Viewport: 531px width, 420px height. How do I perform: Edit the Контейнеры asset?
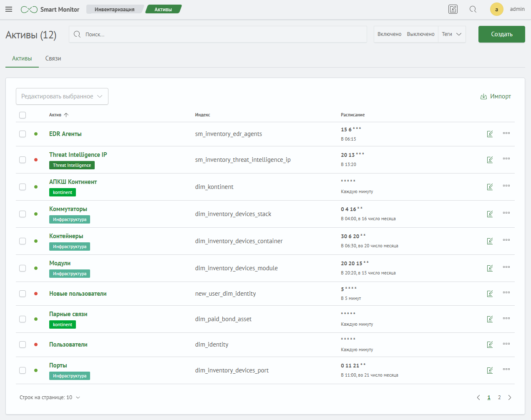[x=490, y=241]
